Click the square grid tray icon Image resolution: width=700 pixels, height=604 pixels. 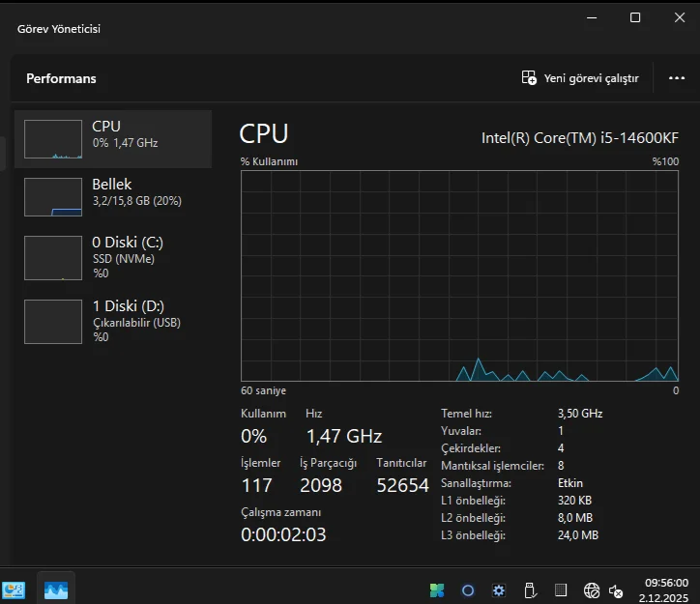pos(561,590)
